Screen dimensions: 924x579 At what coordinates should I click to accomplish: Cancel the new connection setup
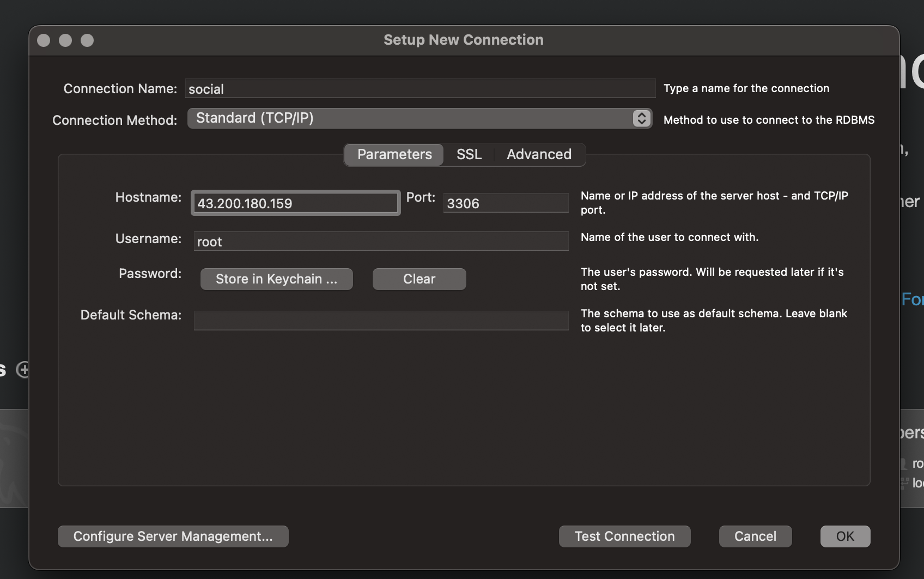click(x=756, y=536)
